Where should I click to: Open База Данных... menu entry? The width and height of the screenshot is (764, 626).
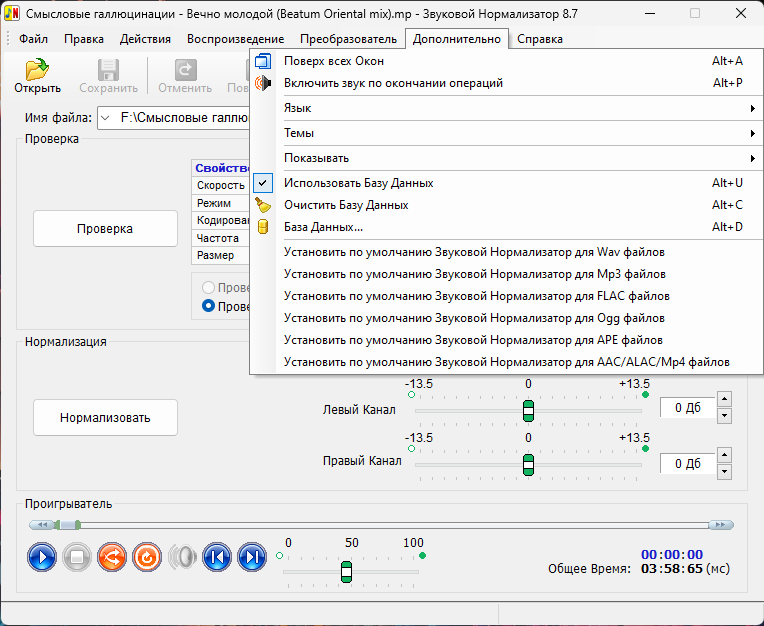[507, 227]
